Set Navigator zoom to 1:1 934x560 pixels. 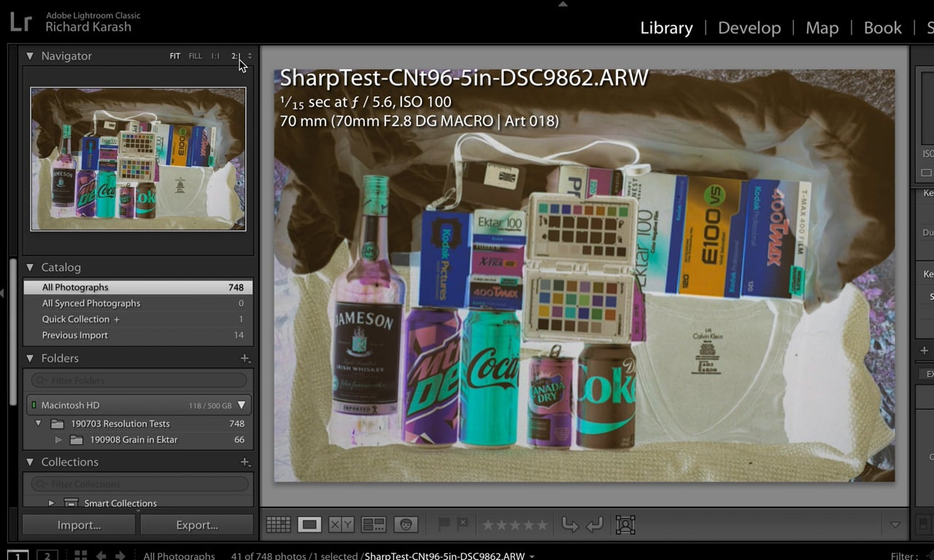[215, 56]
